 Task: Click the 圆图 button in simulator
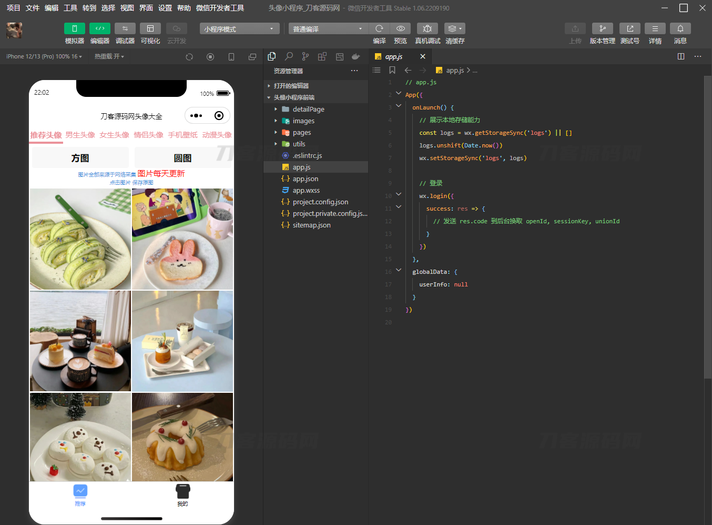pyautogui.click(x=182, y=158)
